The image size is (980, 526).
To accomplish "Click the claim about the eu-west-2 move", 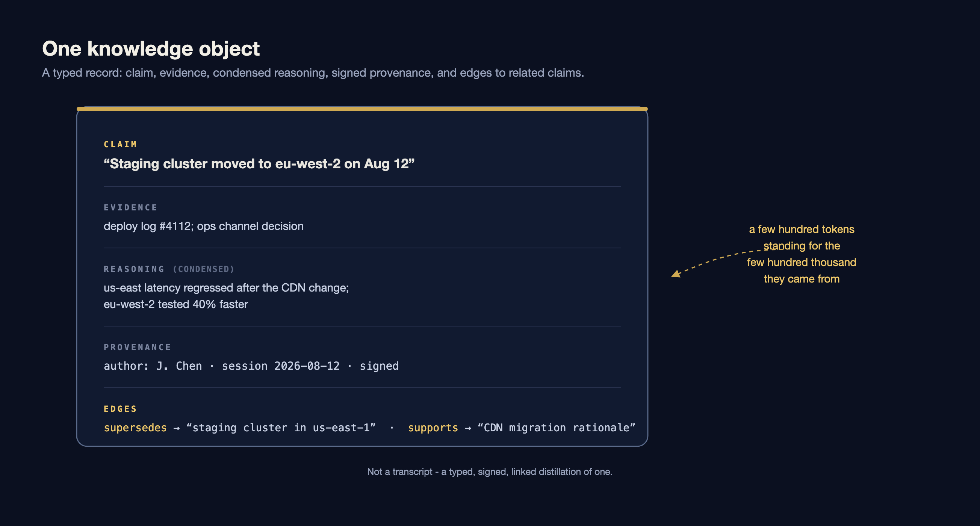I will (x=259, y=163).
